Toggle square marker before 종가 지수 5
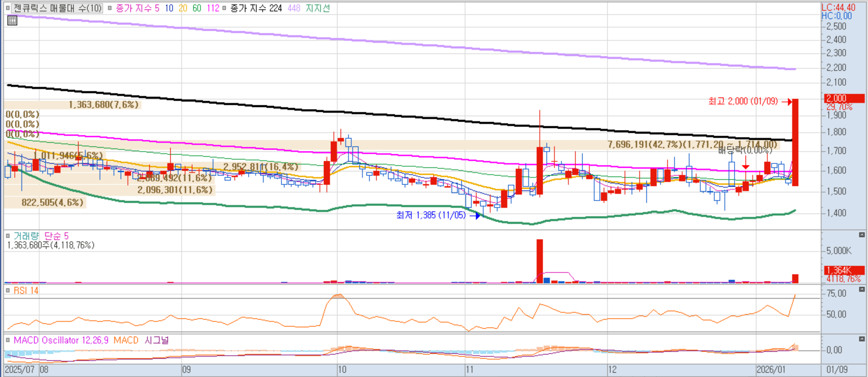Screen dimensions: 868x377 [x=110, y=8]
